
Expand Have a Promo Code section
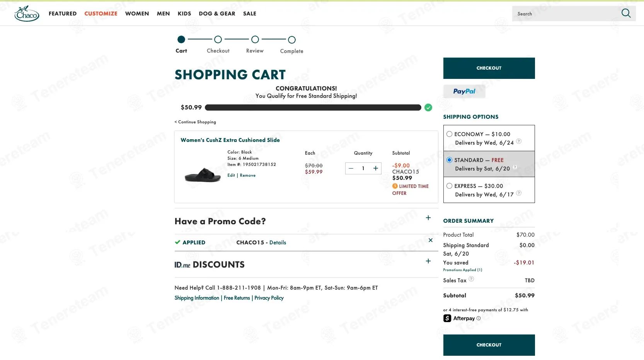[x=428, y=218]
